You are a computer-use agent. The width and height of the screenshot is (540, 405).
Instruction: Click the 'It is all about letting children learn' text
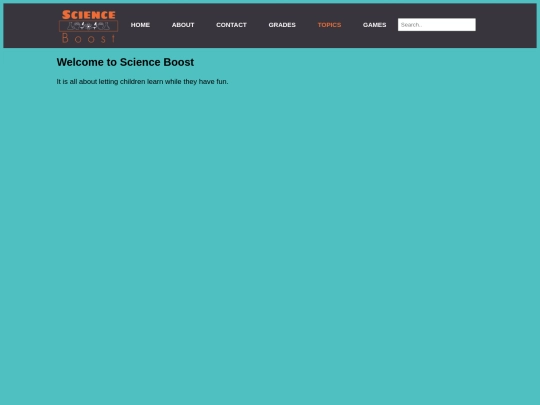click(142, 82)
